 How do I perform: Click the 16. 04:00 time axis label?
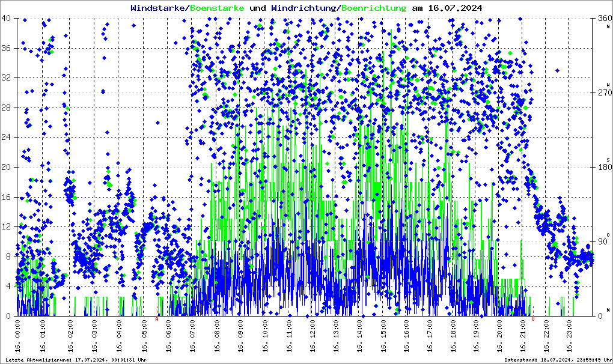pyautogui.click(x=119, y=336)
